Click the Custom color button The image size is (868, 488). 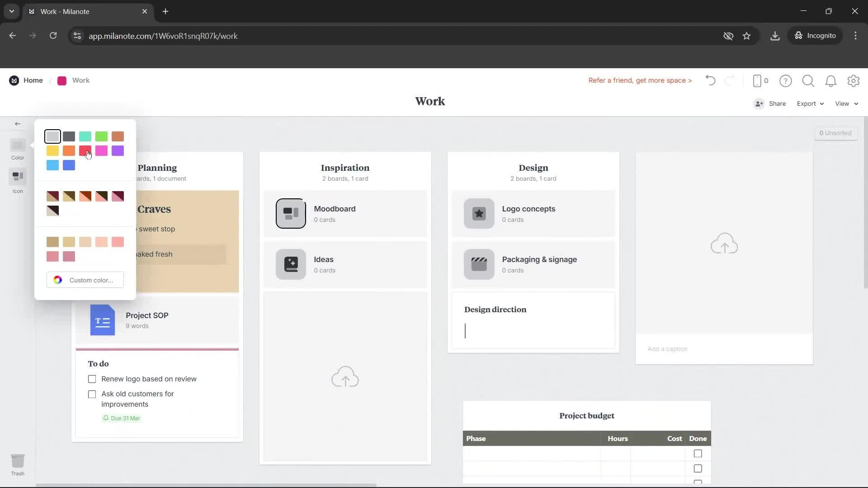[x=85, y=280]
